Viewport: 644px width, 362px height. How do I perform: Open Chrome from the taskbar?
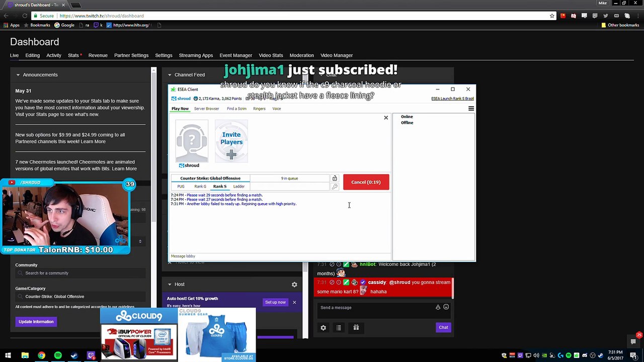pos(41,355)
